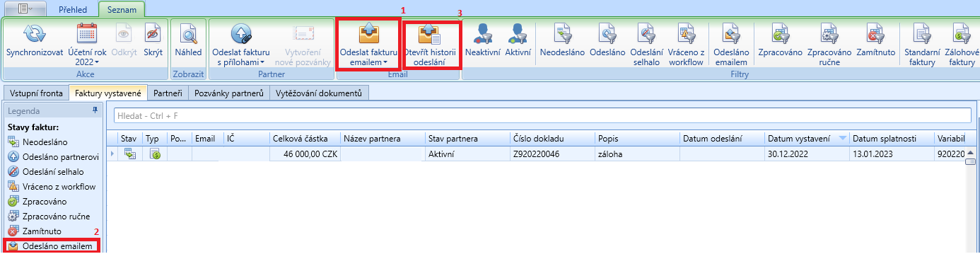Open the application menu button
The image size is (980, 271).
(25, 8)
